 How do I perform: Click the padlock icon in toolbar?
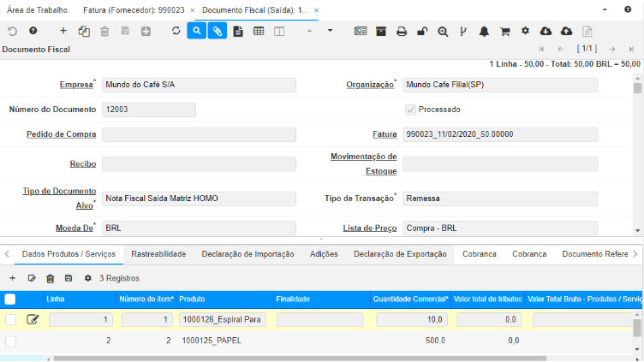tap(421, 31)
